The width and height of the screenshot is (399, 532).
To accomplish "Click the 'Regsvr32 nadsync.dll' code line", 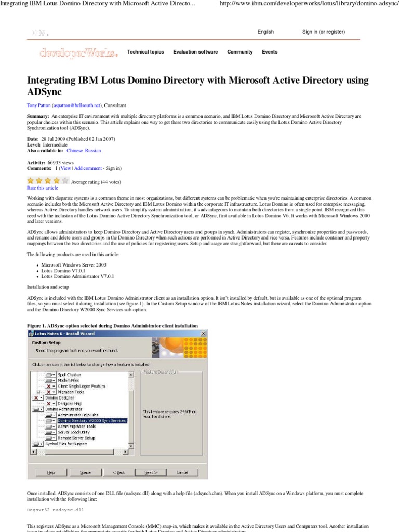I will pos(55,510).
